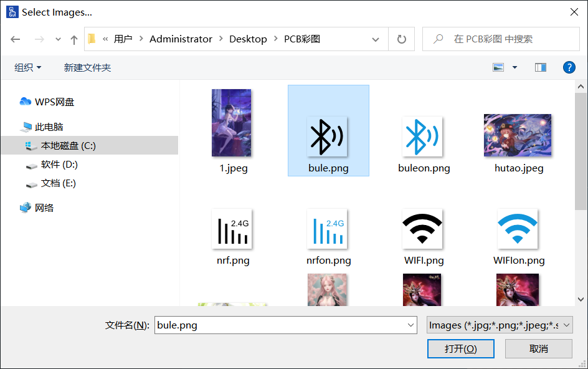Click the vertical scrollbar thumb
Image resolution: width=588 pixels, height=369 pixels.
(581, 151)
